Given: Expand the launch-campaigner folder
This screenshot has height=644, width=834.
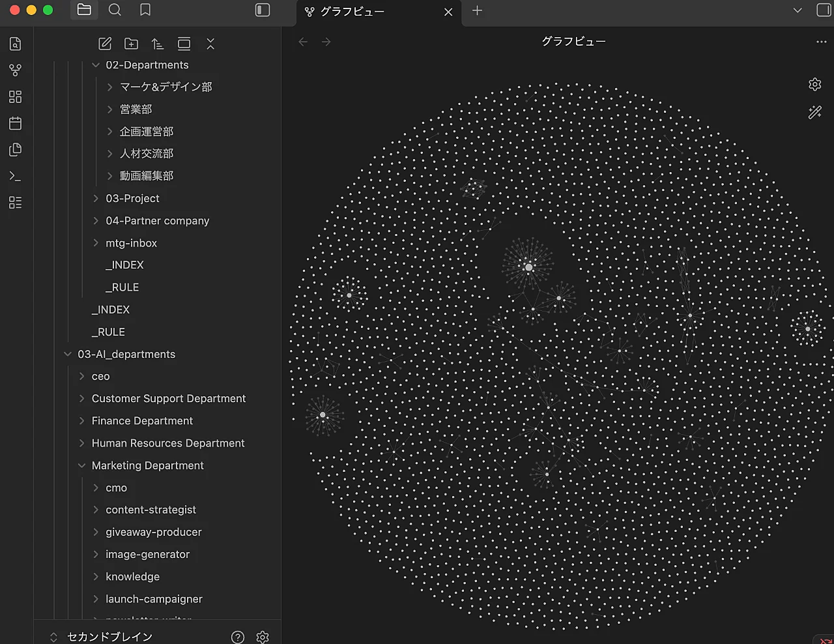Looking at the screenshot, I should [x=96, y=599].
